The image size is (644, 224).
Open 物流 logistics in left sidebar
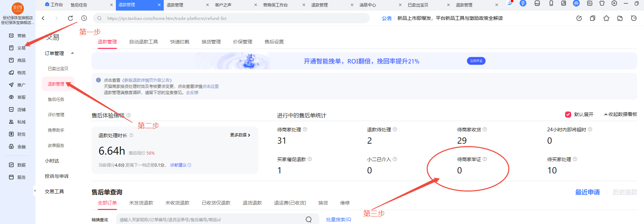18,73
